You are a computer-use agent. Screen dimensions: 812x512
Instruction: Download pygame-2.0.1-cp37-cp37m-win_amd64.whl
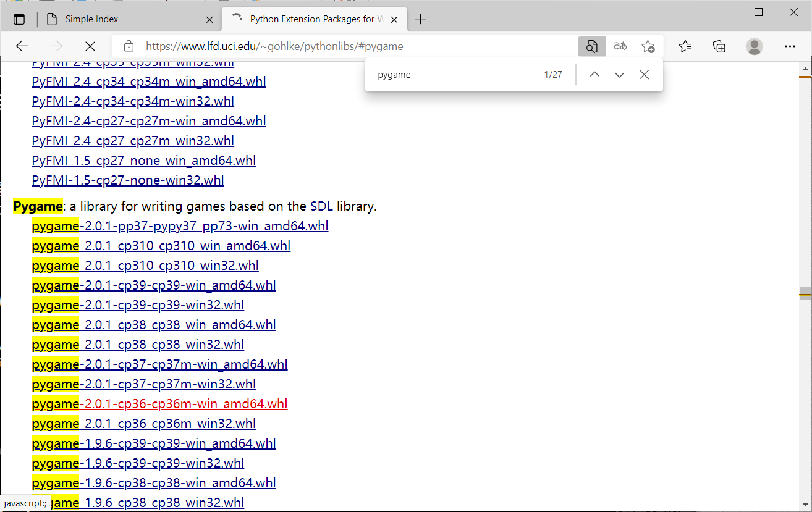159,364
